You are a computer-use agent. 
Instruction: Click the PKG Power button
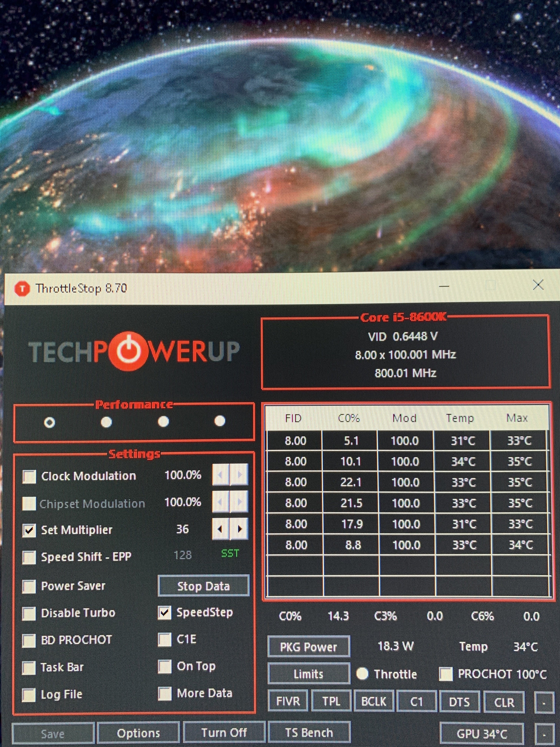coord(309,646)
